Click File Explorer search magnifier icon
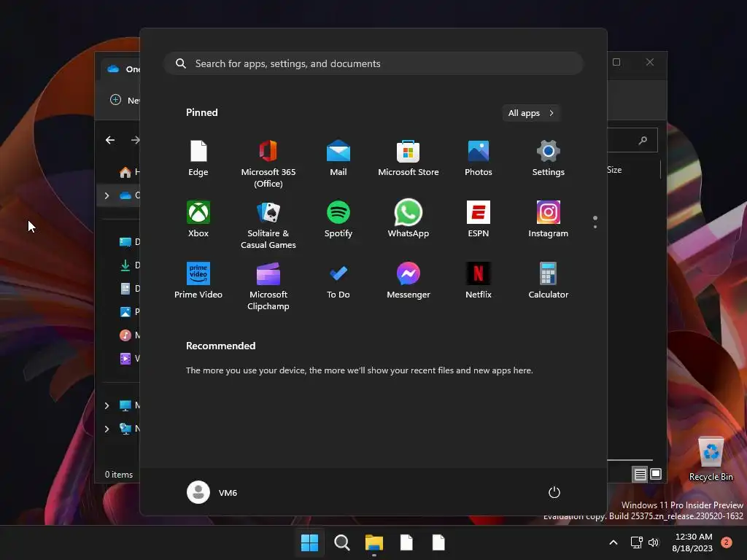 pos(643,140)
